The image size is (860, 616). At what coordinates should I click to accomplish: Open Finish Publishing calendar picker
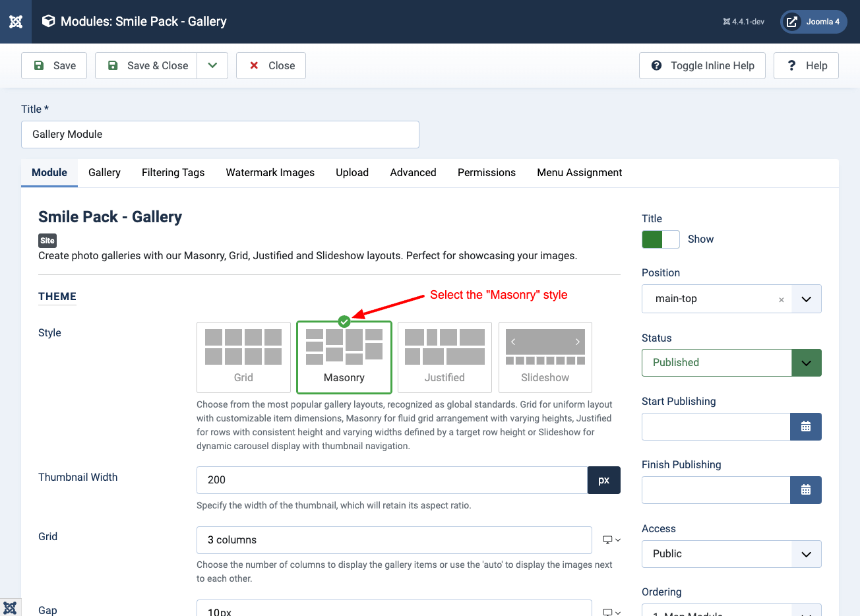[806, 490]
